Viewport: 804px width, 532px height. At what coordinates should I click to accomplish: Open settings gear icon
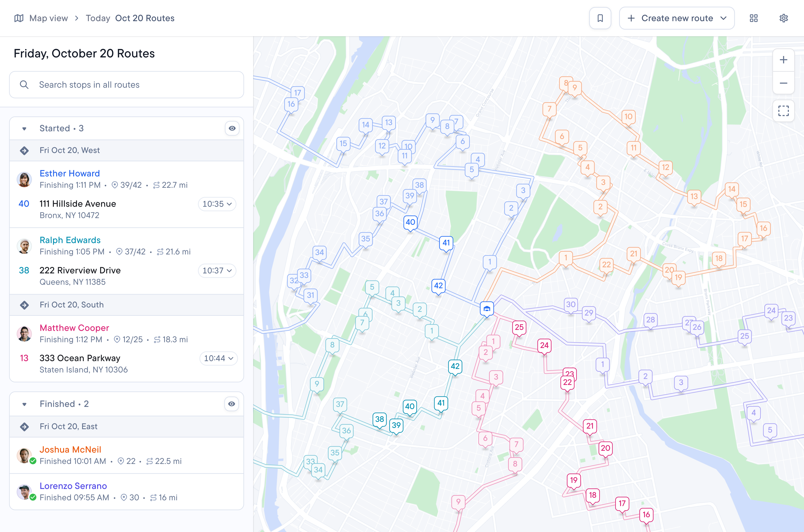click(783, 18)
